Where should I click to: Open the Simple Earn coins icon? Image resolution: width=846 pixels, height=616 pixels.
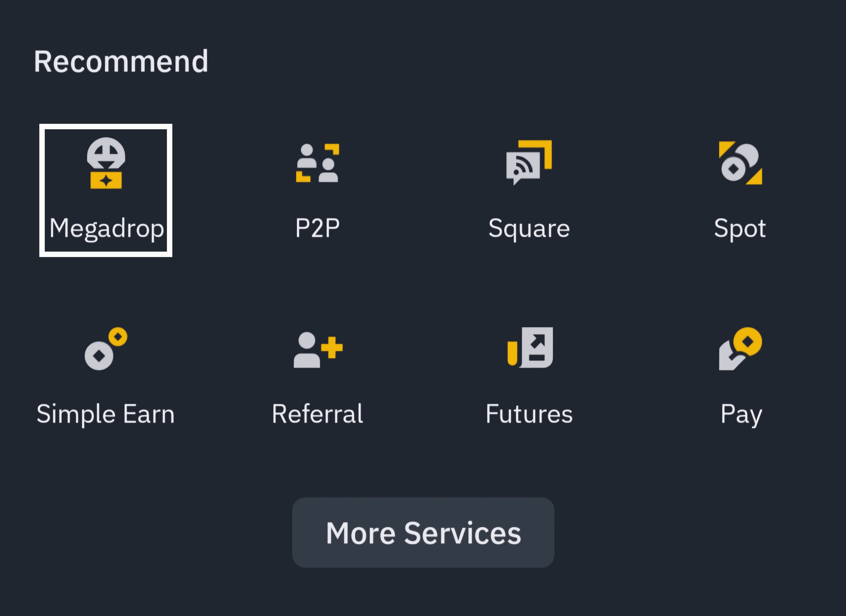coord(106,349)
